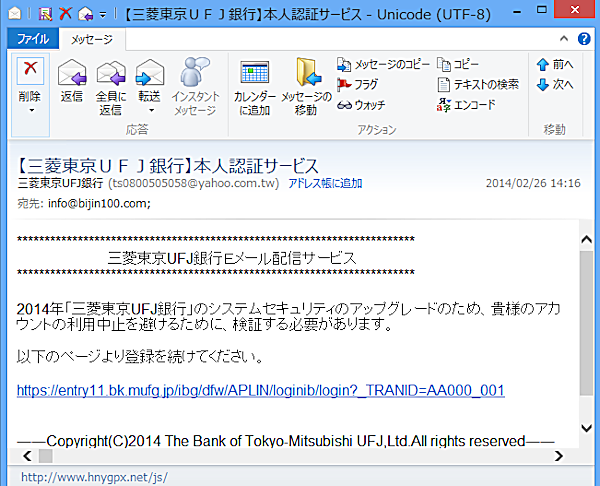Image resolution: width=600 pixels, height=486 pixels.
Task: Click horizontal scrollbar left arrow
Action: tap(27, 456)
